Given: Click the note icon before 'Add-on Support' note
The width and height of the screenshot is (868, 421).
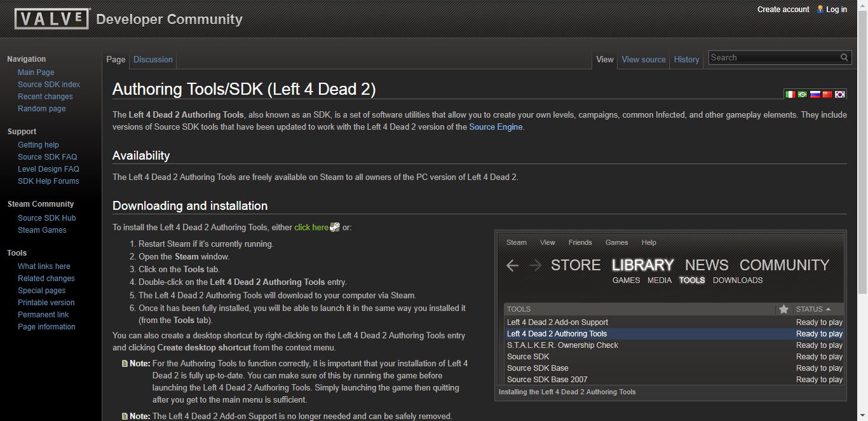Looking at the screenshot, I should (125, 417).
